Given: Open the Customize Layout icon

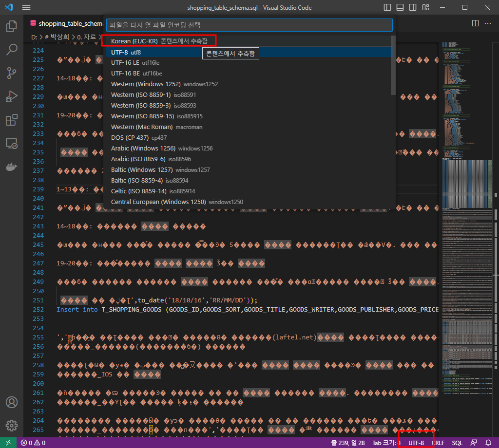Looking at the screenshot, I should (425, 7).
